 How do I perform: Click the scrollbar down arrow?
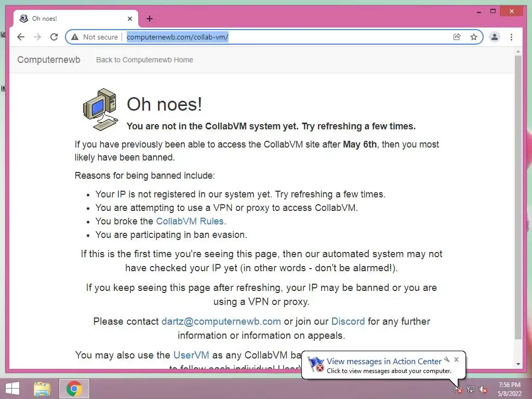tap(518, 364)
